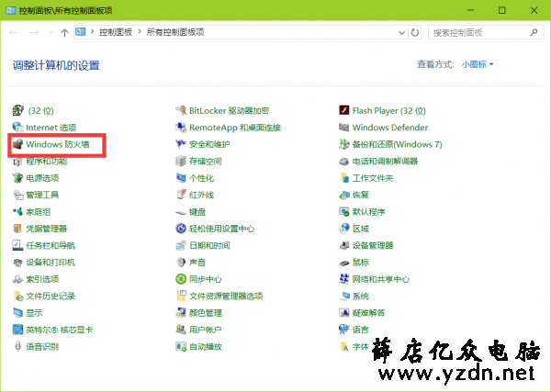551x392 pixels.
Task: Open 字体 fonts folder icon
Action: coord(344,347)
